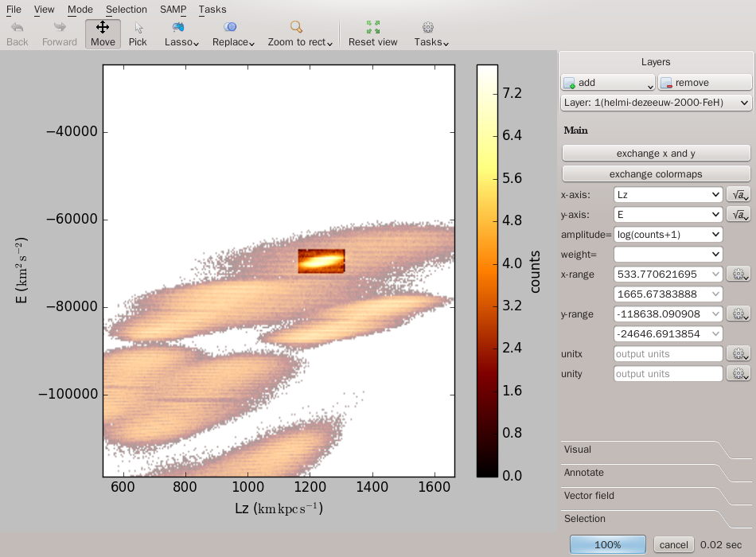Enable Zoom to rect tool

click(298, 33)
